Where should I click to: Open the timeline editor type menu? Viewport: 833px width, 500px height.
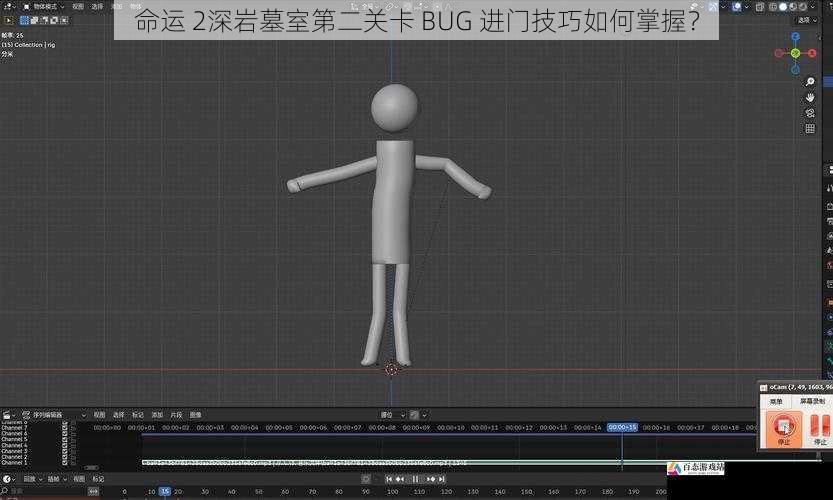(9, 479)
